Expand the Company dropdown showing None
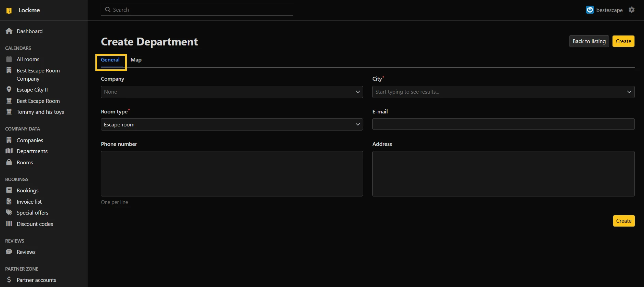The width and height of the screenshot is (644, 287). coord(231,92)
